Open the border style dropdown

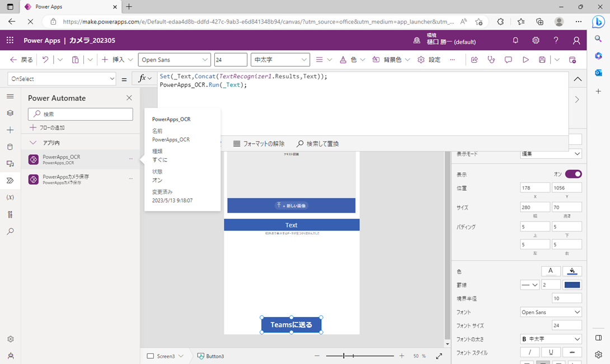(529, 285)
